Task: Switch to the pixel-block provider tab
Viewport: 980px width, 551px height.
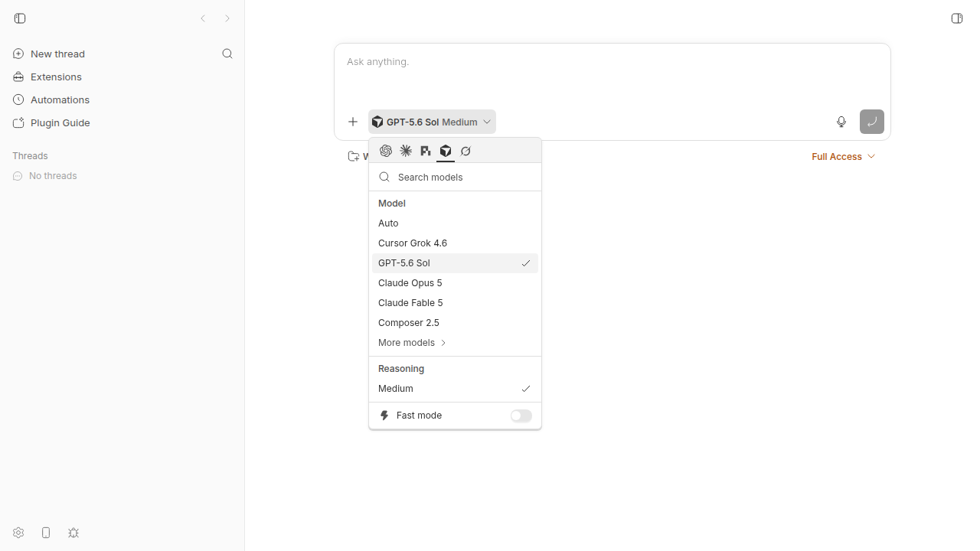Action: click(426, 151)
